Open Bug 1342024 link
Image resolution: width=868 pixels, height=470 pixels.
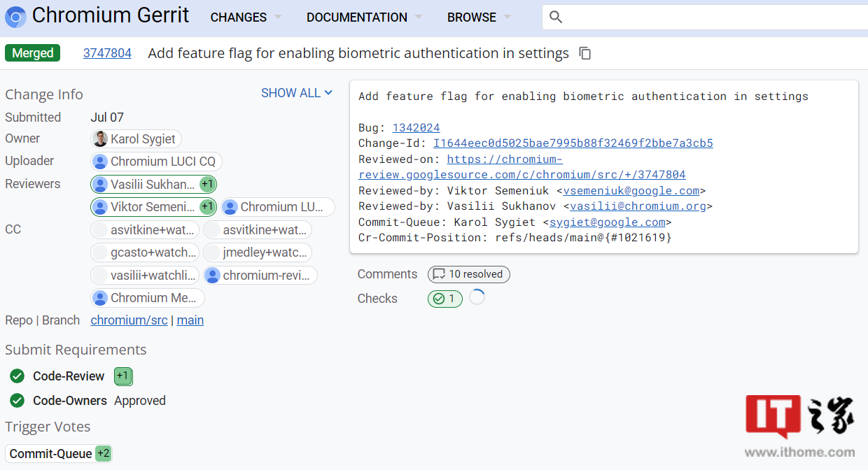pyautogui.click(x=416, y=127)
